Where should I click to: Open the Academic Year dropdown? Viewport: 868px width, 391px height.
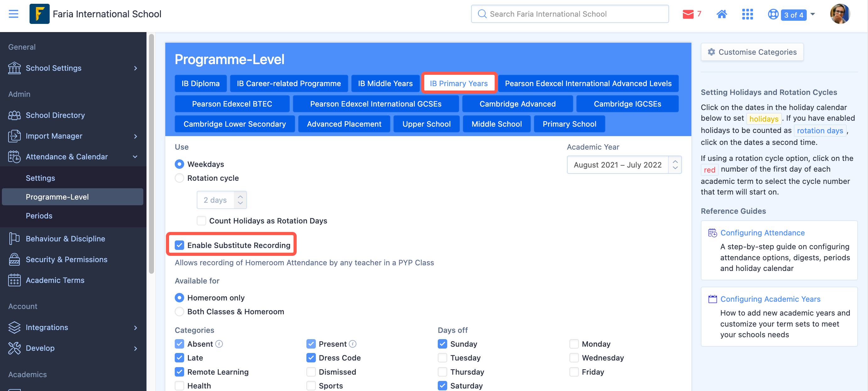[624, 165]
